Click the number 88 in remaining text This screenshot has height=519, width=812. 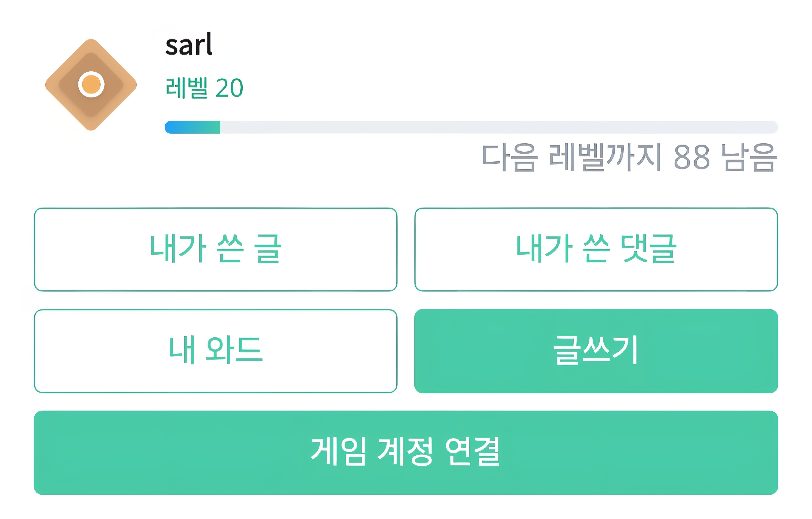click(x=692, y=157)
